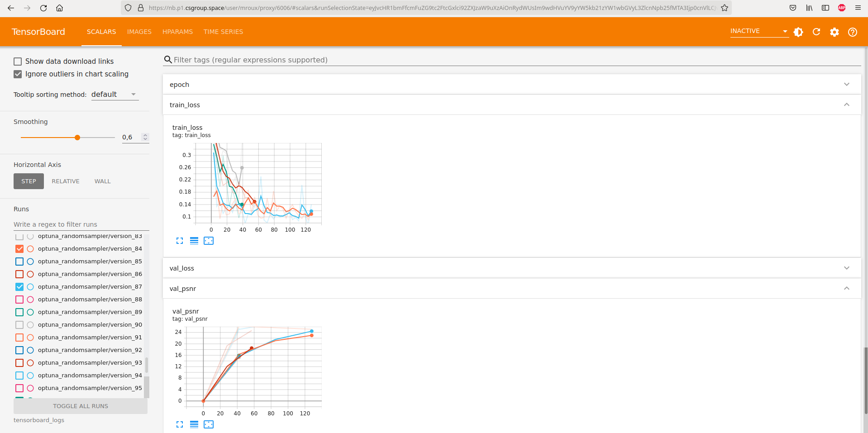Screen dimensions: 868x433
Task: Set horizontal axis to WALL
Action: point(103,181)
